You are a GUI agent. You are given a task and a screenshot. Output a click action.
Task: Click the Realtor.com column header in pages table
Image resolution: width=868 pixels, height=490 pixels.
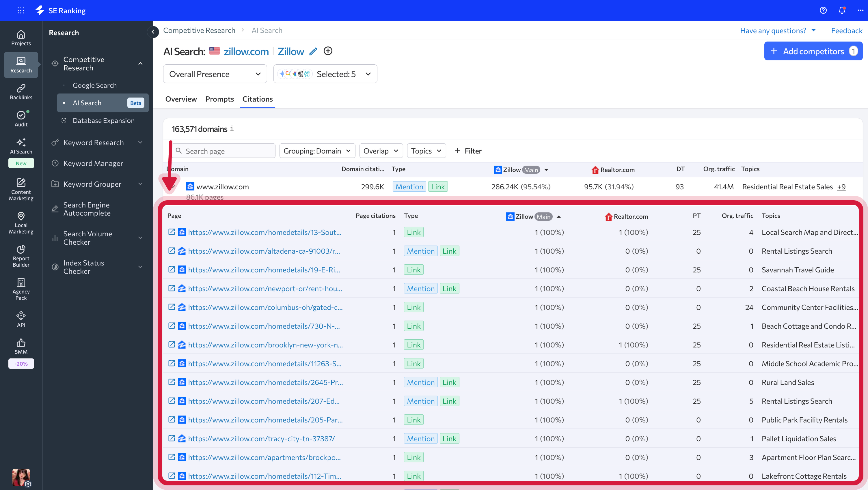[626, 216]
